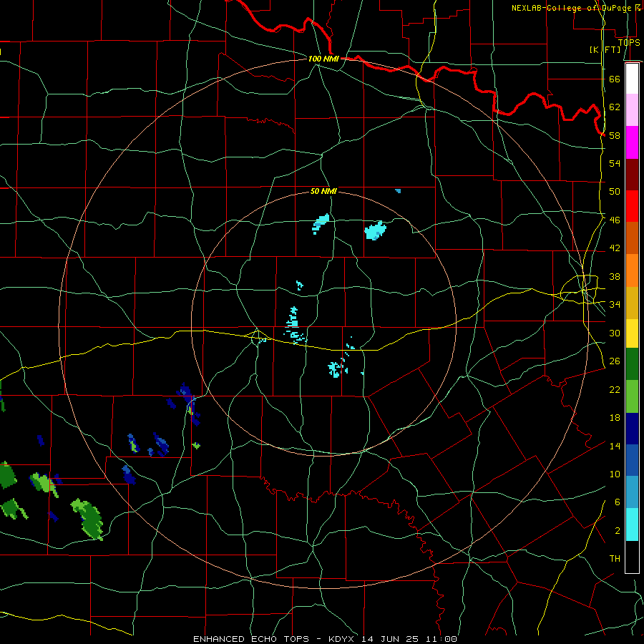The image size is (644, 644).
Task: Click the dark red 54 kft swatch
Action: pyautogui.click(x=632, y=175)
